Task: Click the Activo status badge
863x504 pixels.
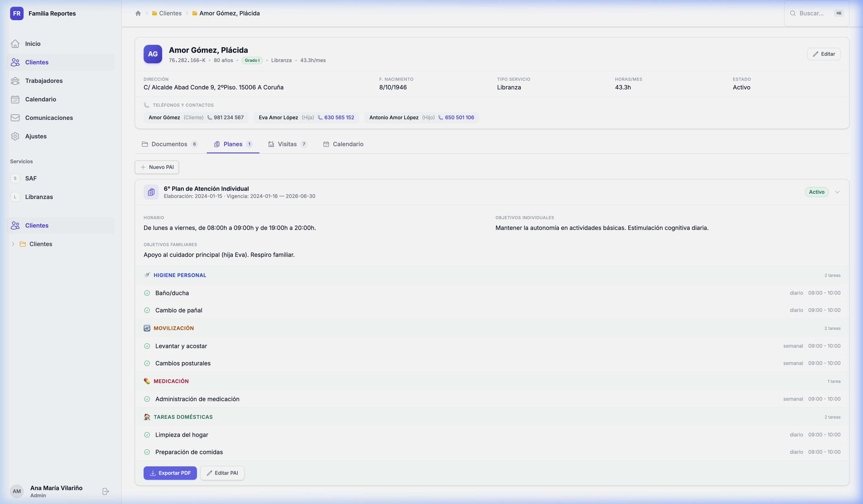Action: [816, 192]
